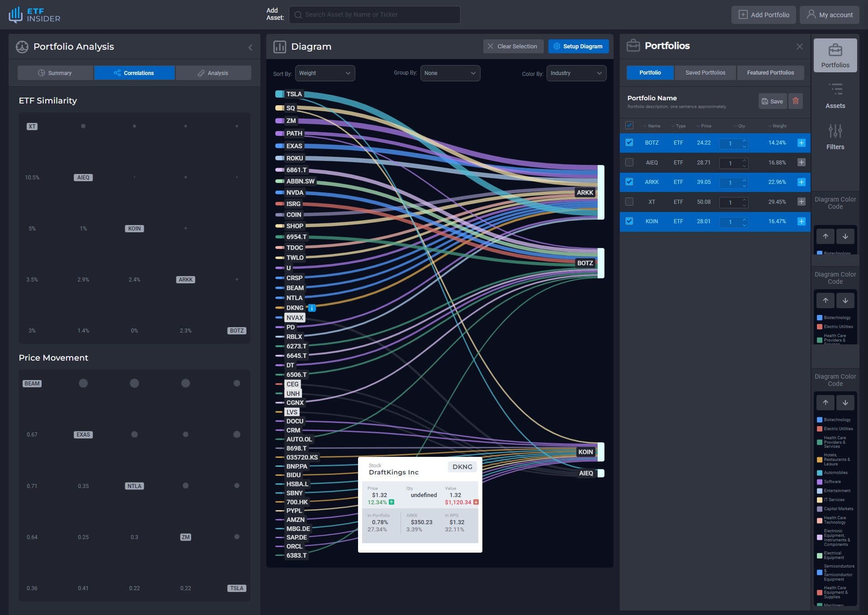Add XT with its plus icon
Viewport: 868px width, 615px height.
801,202
